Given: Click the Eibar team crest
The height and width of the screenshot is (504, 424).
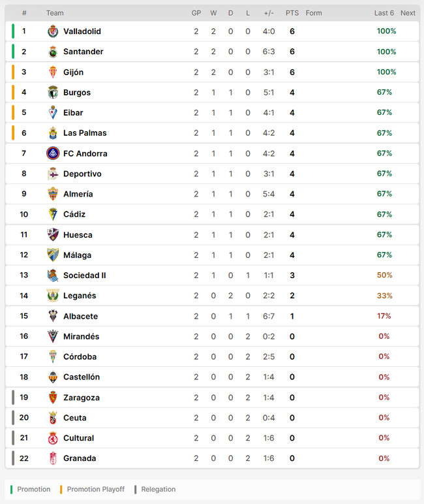Looking at the screenshot, I should 53,113.
